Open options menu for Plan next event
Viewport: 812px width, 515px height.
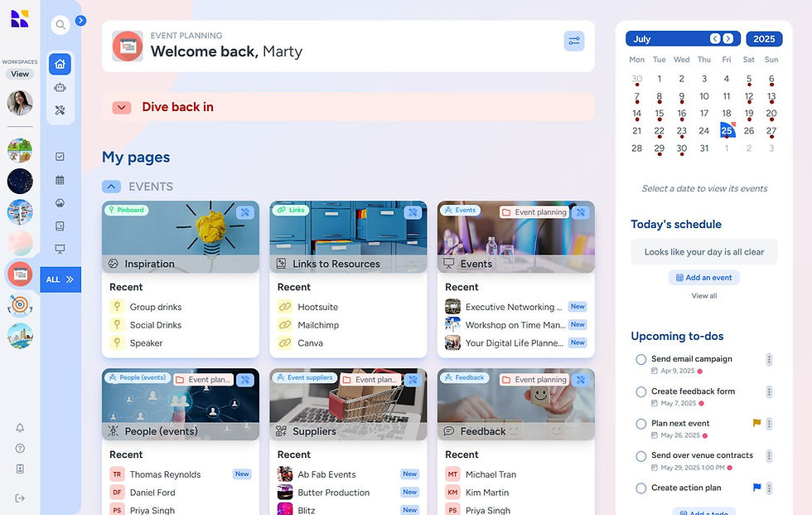769,423
